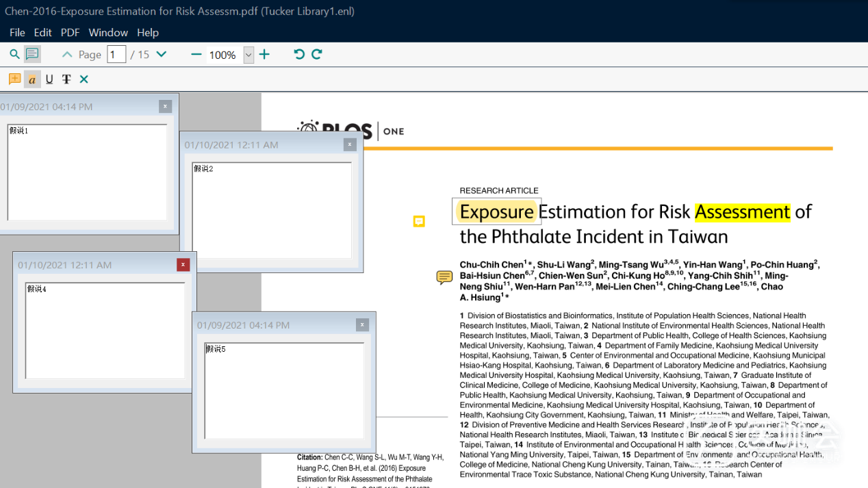The image size is (868, 488).
Task: Click the teal X annotation tool
Action: pyautogui.click(x=84, y=79)
